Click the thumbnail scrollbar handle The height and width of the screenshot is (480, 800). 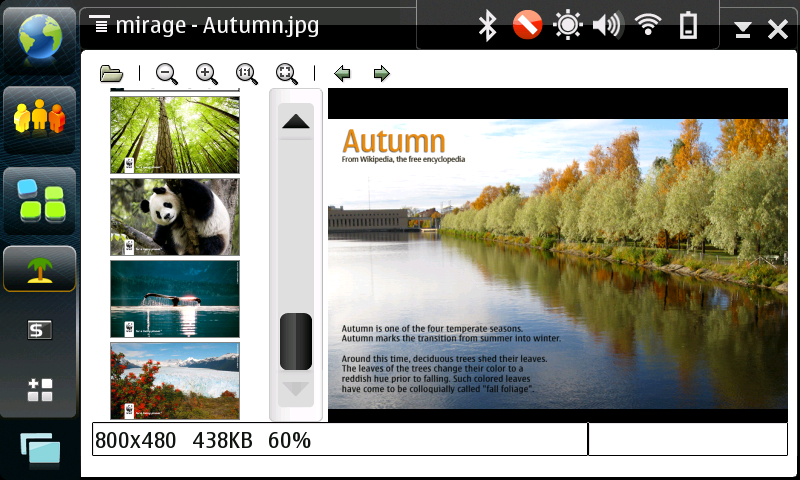coord(296,341)
